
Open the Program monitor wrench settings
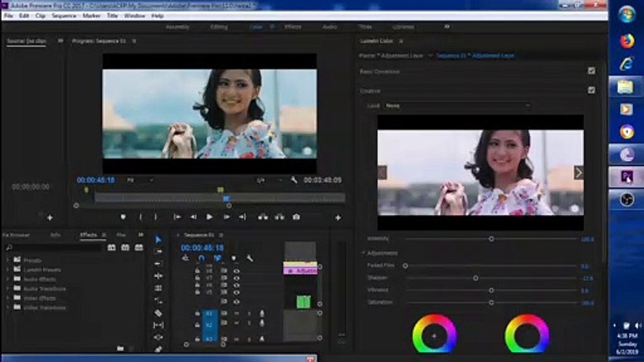294,180
